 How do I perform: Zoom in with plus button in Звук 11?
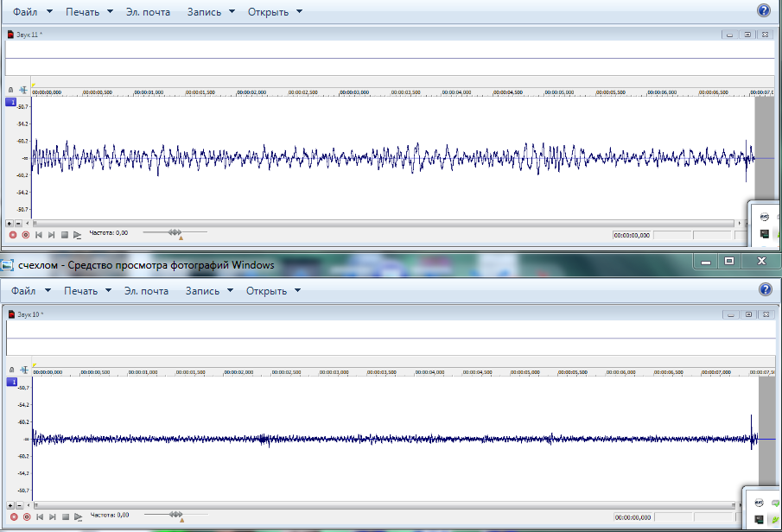click(x=9, y=224)
